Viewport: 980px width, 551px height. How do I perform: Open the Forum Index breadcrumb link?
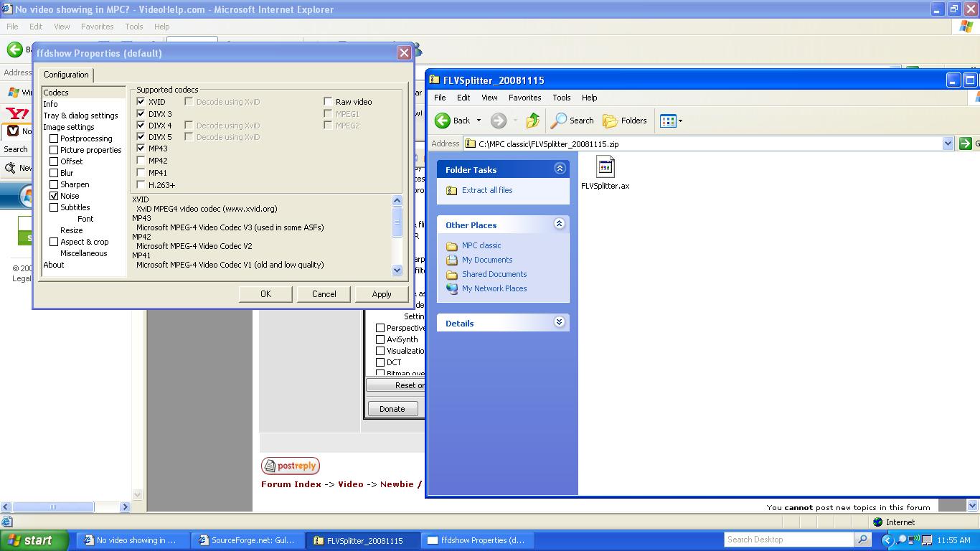tap(291, 484)
